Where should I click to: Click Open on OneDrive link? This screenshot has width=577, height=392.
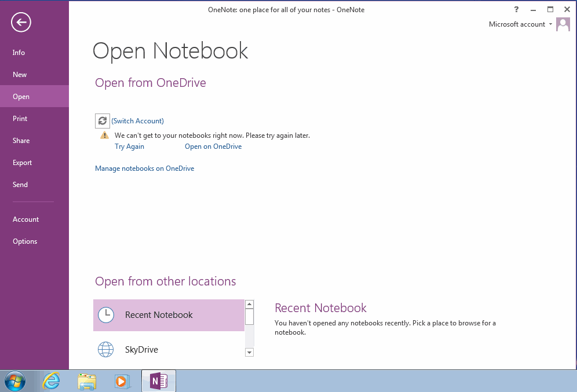pos(213,146)
